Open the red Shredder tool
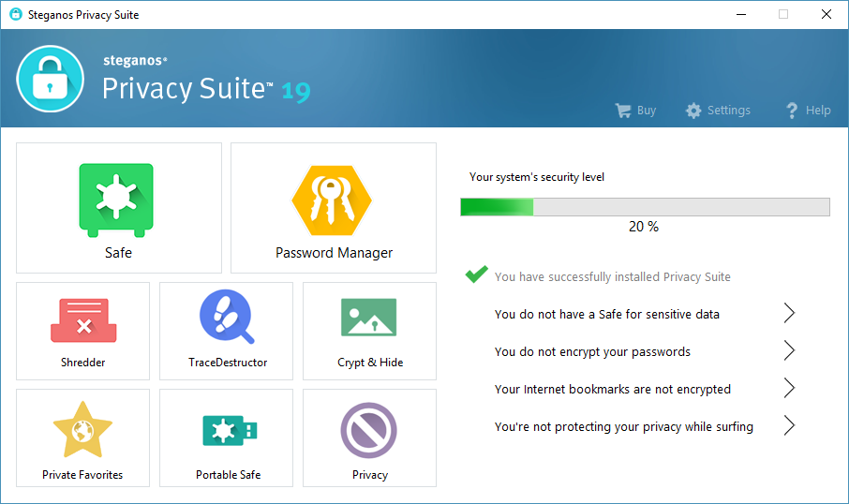 coord(82,320)
